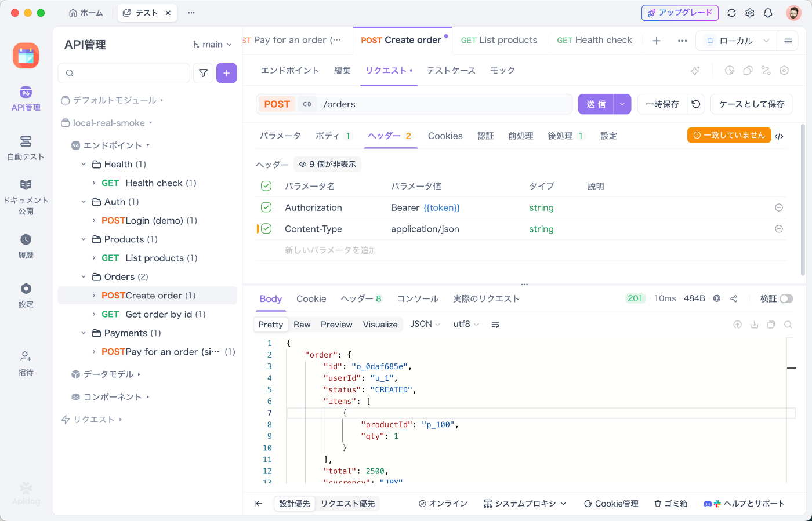Screen dimensions: 812x521
Task: Show the 9 hidden headers
Action: tap(327, 165)
